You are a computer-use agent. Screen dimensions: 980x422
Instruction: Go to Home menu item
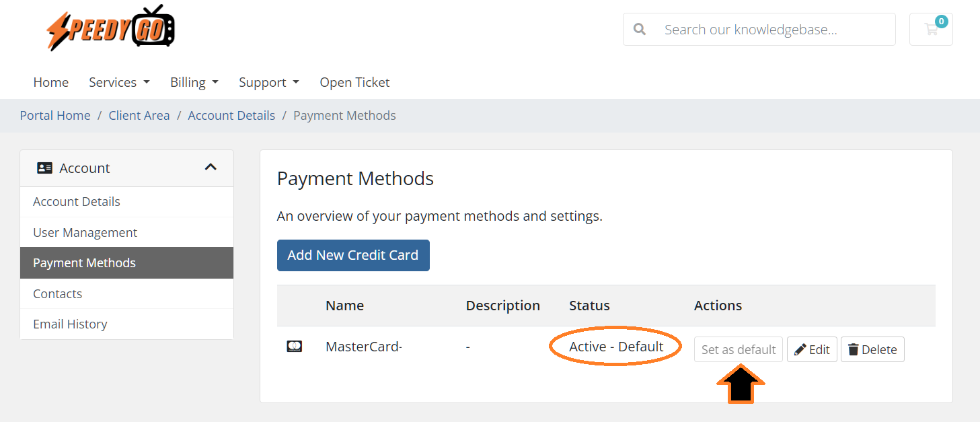[51, 82]
